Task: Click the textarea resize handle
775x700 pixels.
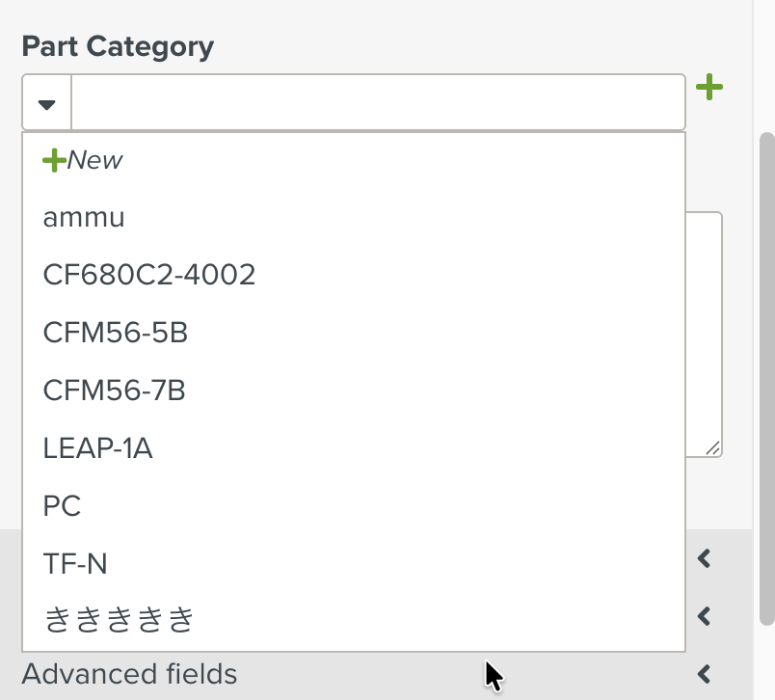Action: point(712,448)
